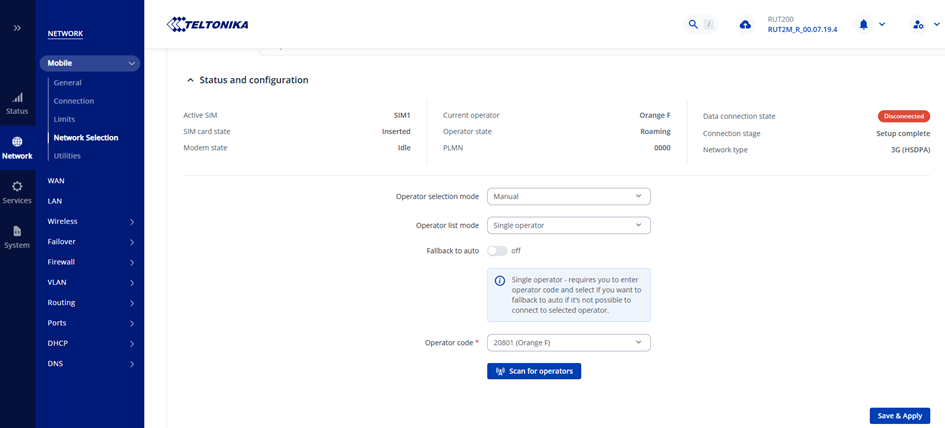
Task: Open notifications bell icon
Action: click(x=863, y=24)
